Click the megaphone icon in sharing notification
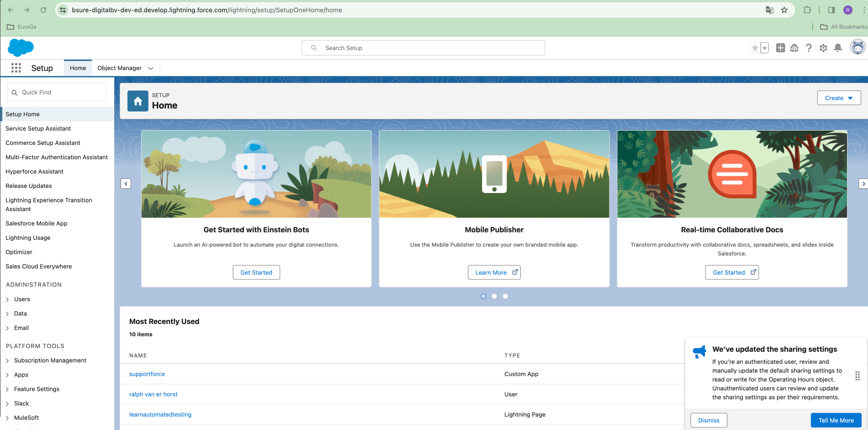 (x=700, y=351)
